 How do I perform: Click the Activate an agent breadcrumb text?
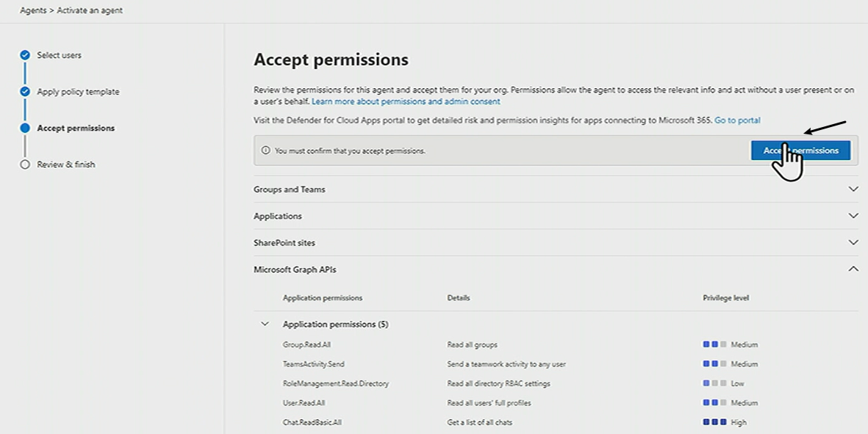point(90,10)
